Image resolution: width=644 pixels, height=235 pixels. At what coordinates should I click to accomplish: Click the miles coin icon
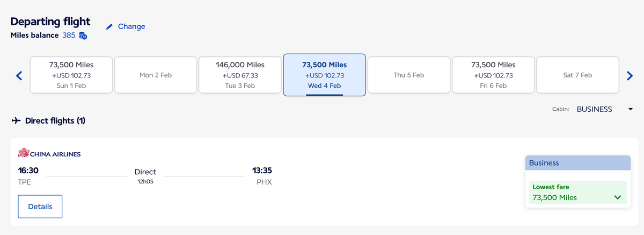point(83,35)
